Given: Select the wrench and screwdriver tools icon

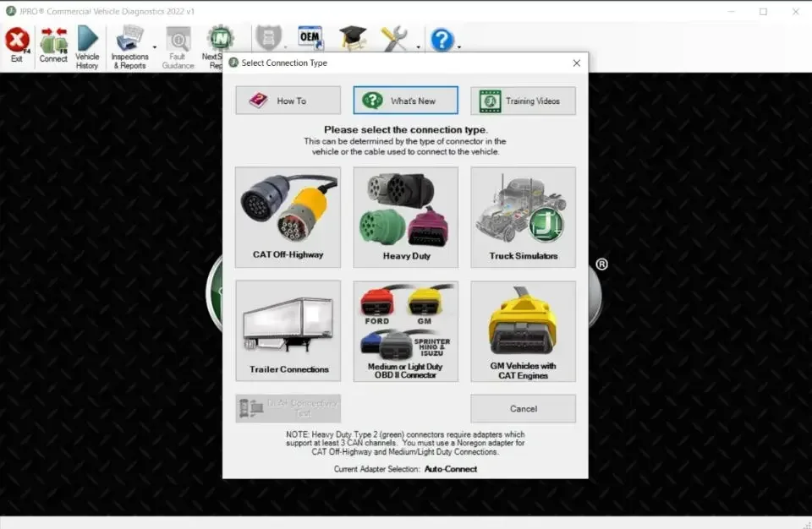Looking at the screenshot, I should (394, 38).
